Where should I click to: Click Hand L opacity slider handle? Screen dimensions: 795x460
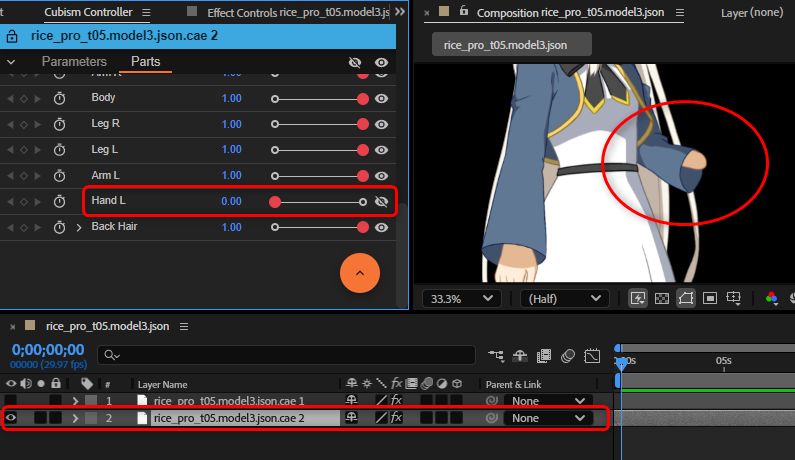point(275,202)
